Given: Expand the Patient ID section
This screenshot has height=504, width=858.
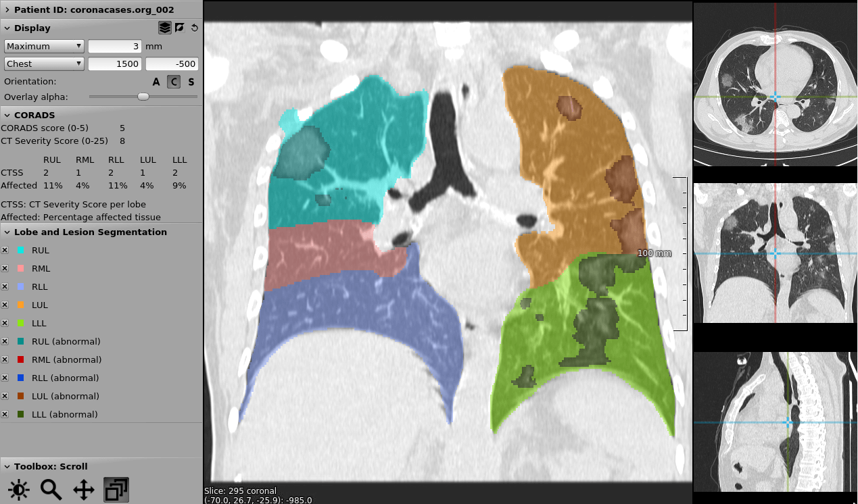Looking at the screenshot, I should [x=7, y=10].
